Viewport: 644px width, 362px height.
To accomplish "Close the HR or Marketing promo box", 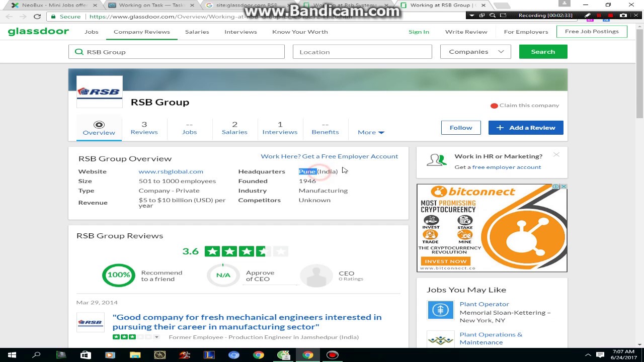I will 556,154.
